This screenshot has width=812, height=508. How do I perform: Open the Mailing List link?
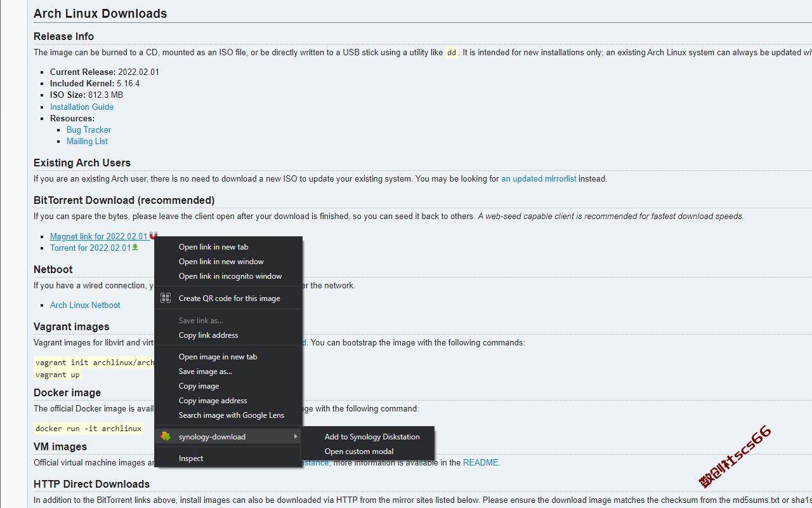[87, 141]
